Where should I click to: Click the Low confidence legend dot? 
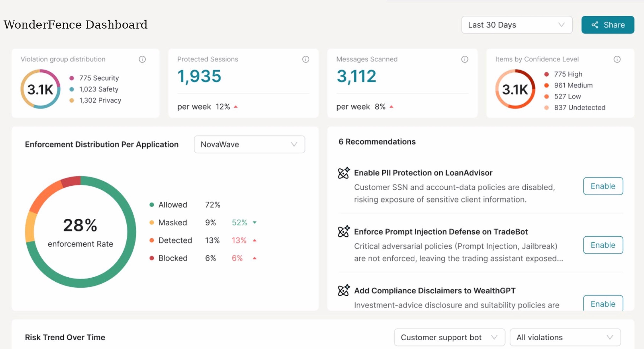tap(547, 96)
